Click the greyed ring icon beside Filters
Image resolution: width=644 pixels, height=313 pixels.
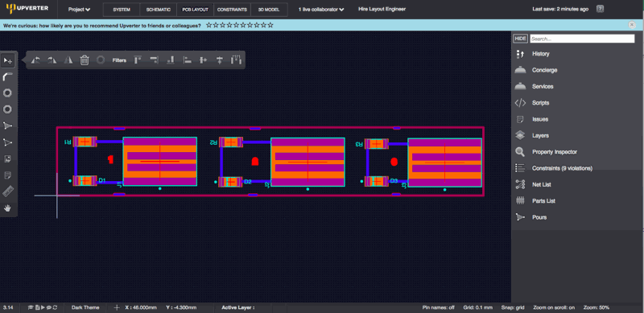pyautogui.click(x=100, y=60)
